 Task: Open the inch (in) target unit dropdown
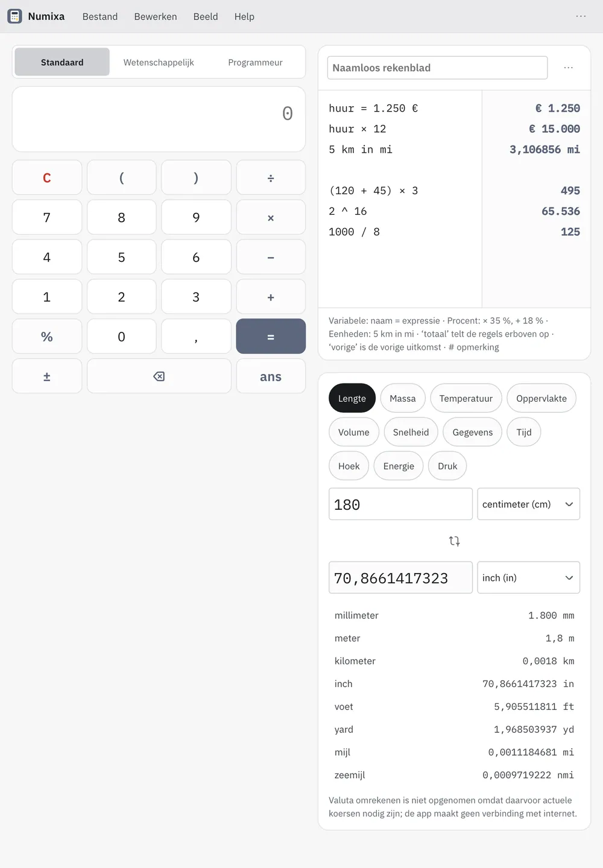[x=528, y=578]
